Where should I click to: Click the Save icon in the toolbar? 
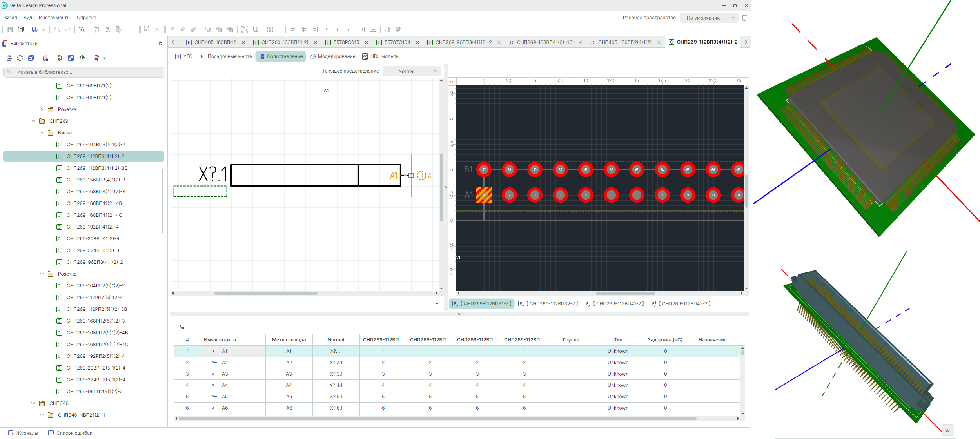[10, 29]
